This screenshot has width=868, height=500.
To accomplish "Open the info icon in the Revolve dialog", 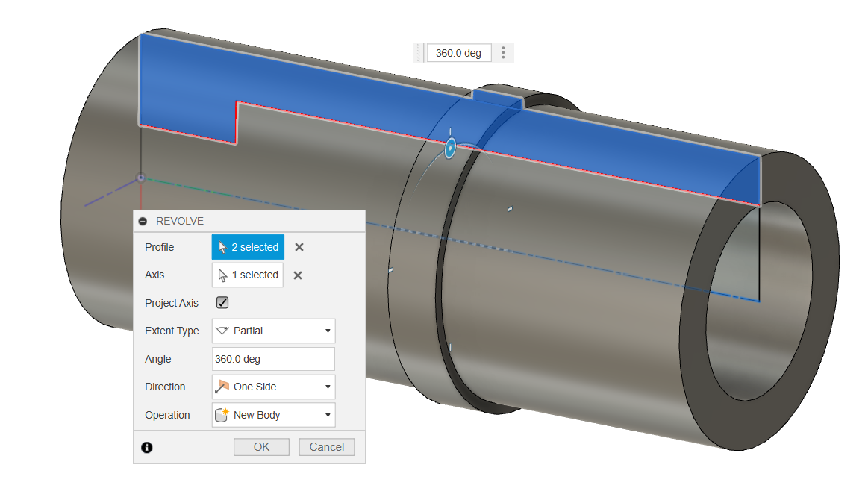I will [x=147, y=446].
